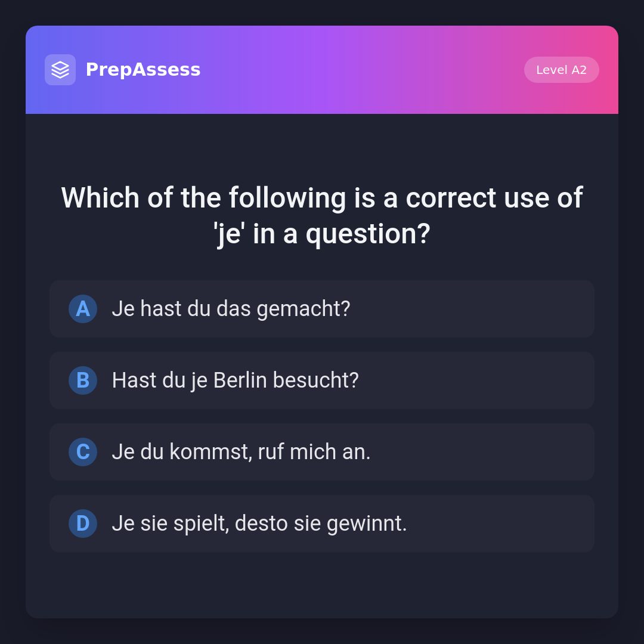
Task: Select the circular C letter badge
Action: click(x=83, y=452)
